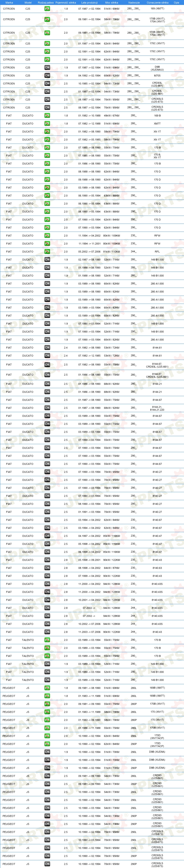Click the 'Moc silnika' column header
Screen dimensions: 184x868
pos(112,2)
